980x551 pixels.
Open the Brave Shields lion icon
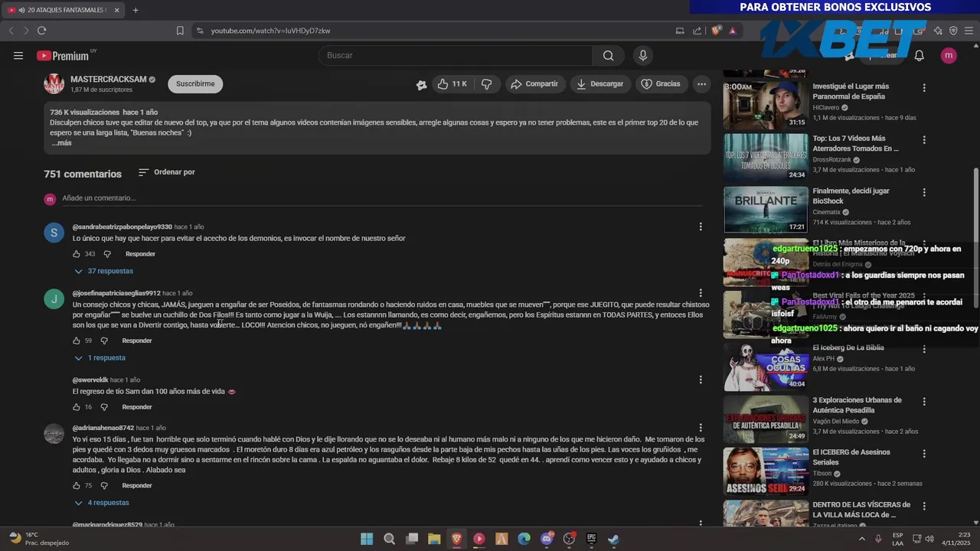[x=717, y=31]
